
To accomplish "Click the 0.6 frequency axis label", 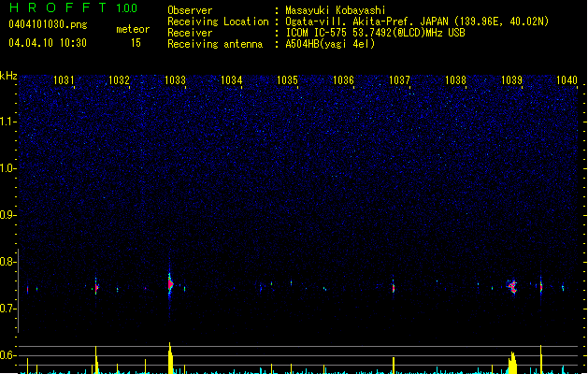I will tap(8, 355).
